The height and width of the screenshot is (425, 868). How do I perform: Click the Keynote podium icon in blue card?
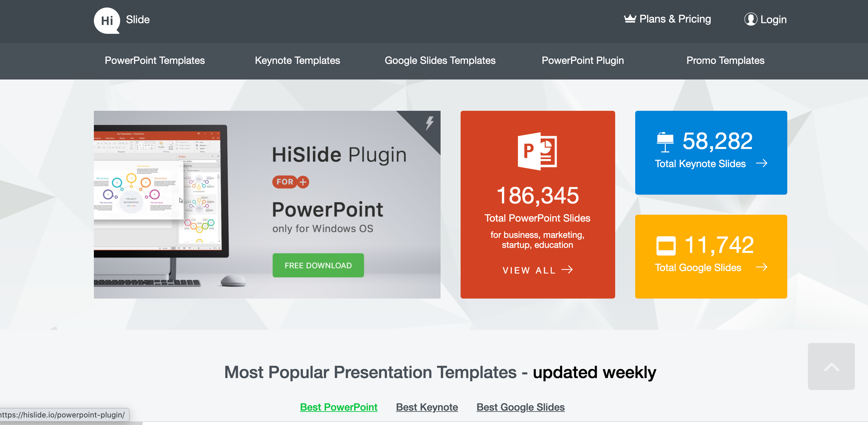[x=665, y=142]
